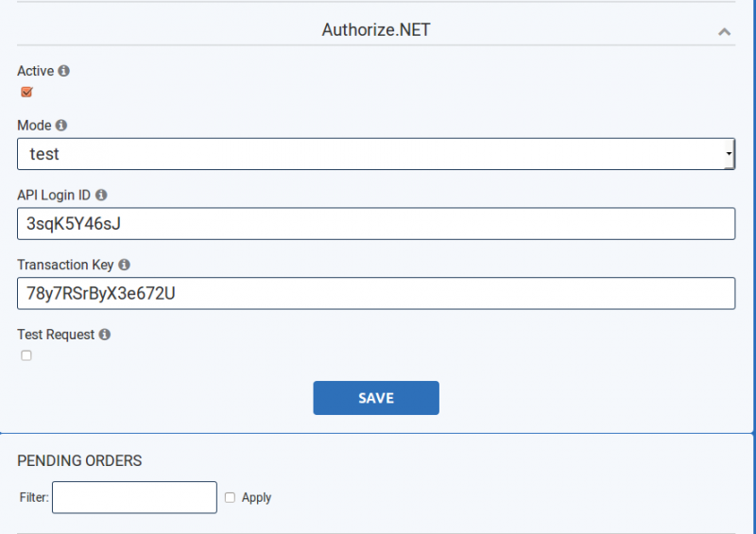Show info tooltip next to Active
This screenshot has height=534, width=756.
tap(63, 71)
